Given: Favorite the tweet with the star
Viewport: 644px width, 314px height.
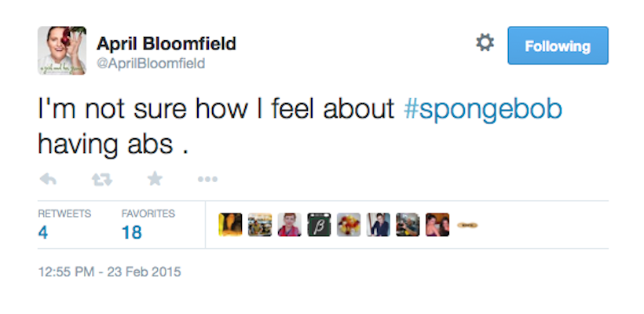Looking at the screenshot, I should 155,180.
